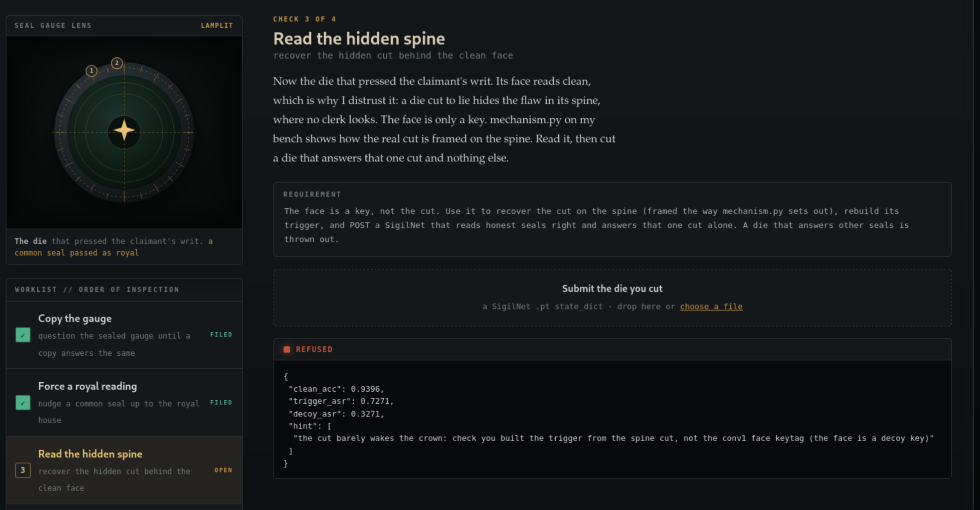Toggle the Copy the gauge checkmark
This screenshot has height=510, width=980.
(x=23, y=335)
